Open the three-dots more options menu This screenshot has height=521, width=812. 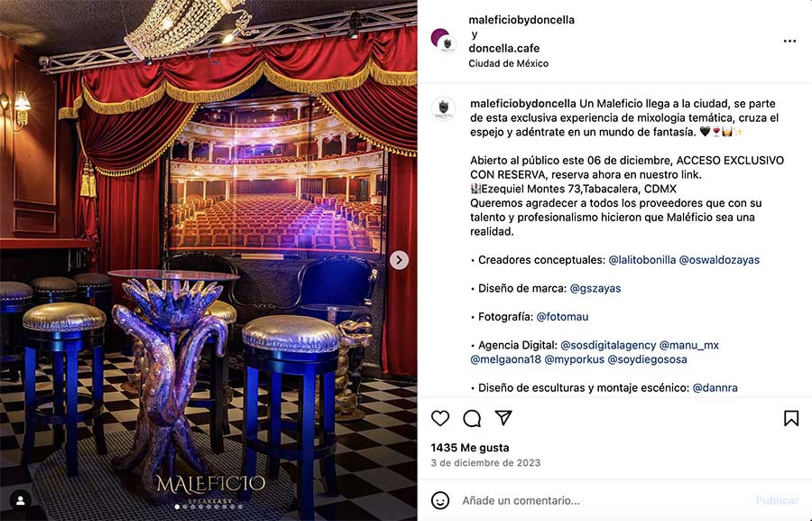click(x=789, y=41)
